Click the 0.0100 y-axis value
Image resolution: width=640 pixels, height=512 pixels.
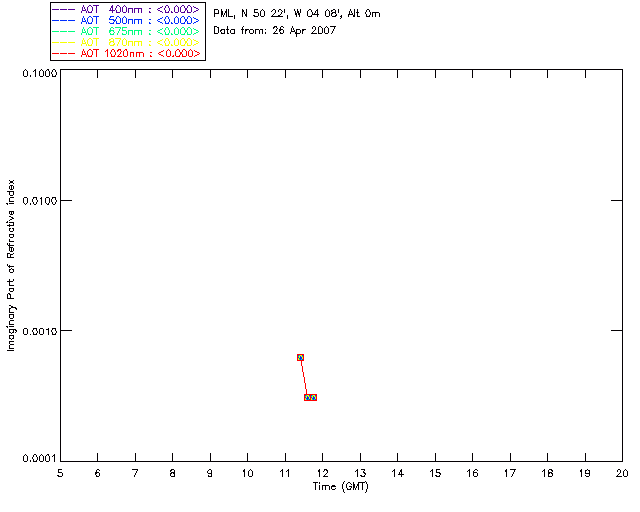point(40,201)
